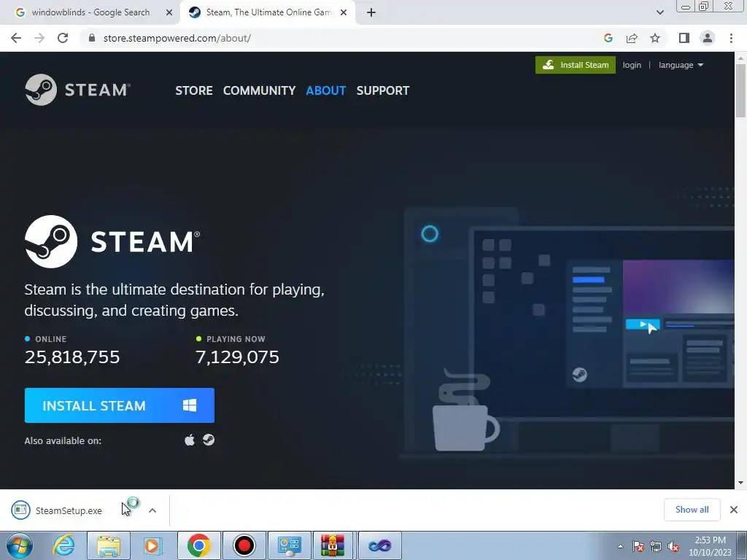Open the language dropdown
This screenshot has height=560, width=747.
point(681,65)
